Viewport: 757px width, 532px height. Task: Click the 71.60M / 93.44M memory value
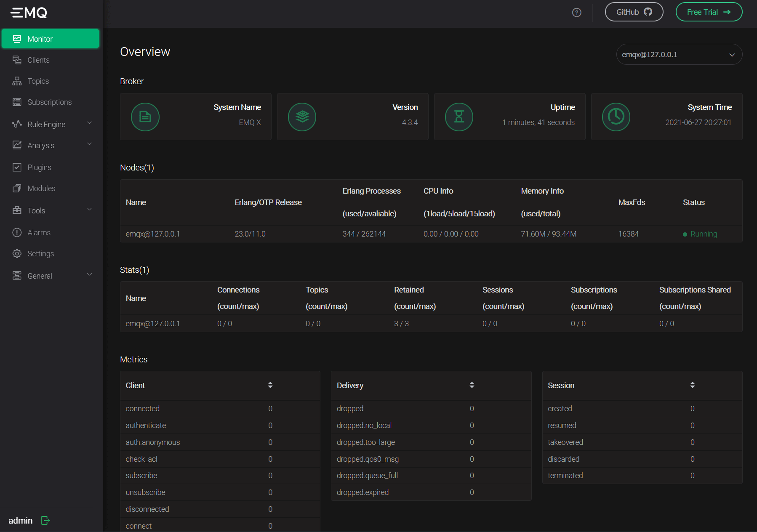click(549, 234)
